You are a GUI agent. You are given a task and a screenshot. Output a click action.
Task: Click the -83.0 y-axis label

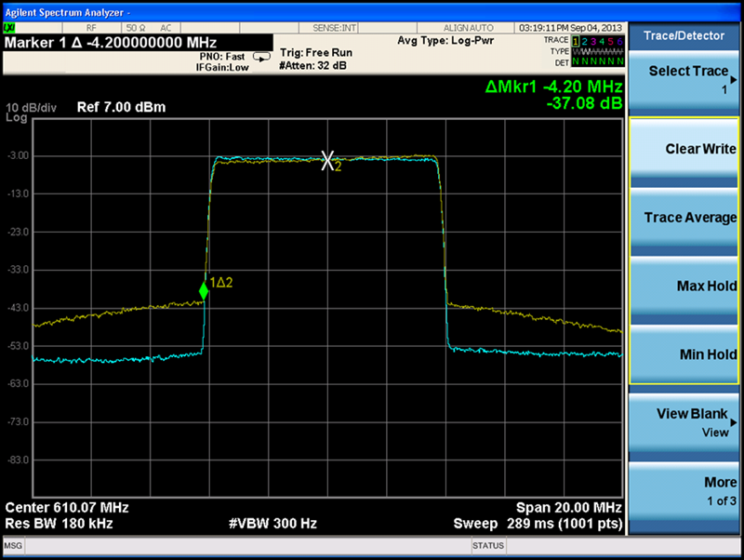click(18, 460)
